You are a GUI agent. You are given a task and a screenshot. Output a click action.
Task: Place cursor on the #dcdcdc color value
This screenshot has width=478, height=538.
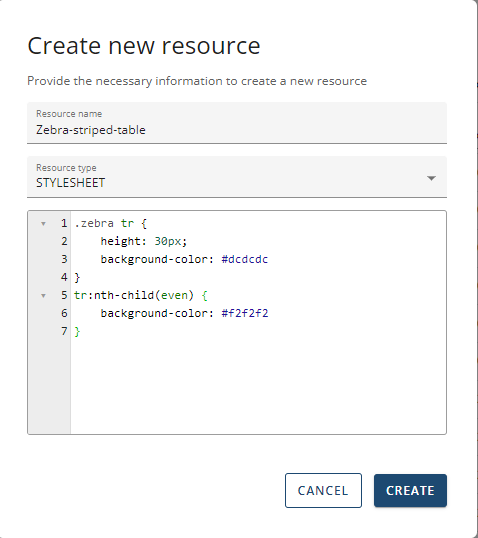(245, 259)
